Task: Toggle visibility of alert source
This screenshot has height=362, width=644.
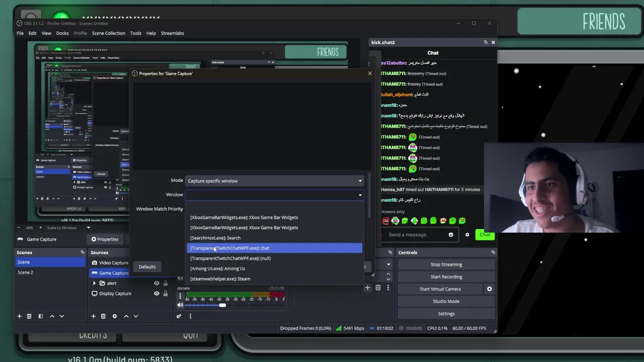Action: point(156,283)
